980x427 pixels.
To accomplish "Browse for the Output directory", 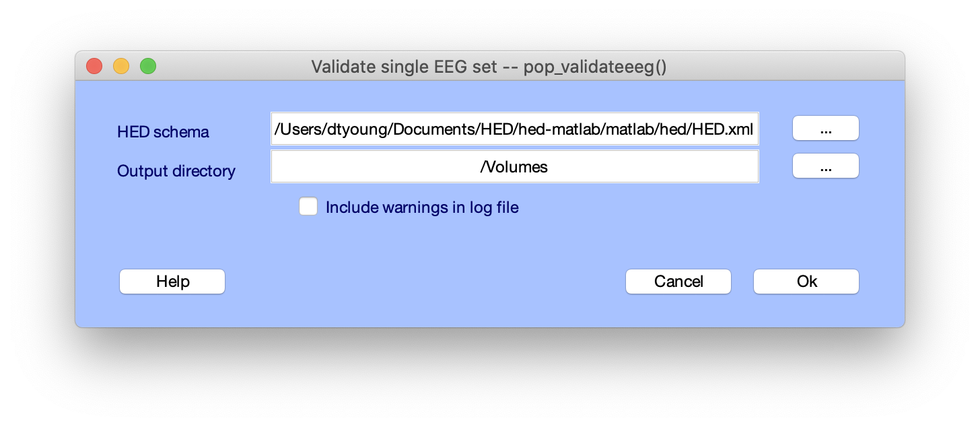I will point(825,166).
